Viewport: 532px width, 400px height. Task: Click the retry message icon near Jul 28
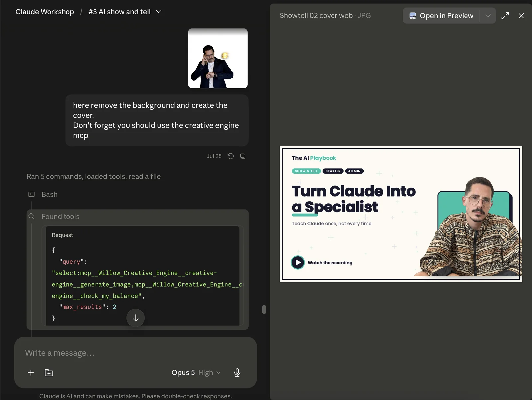231,156
